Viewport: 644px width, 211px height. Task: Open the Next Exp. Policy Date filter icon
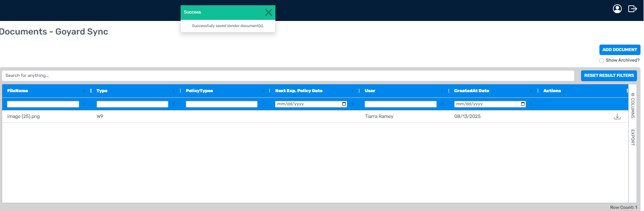coord(352,104)
